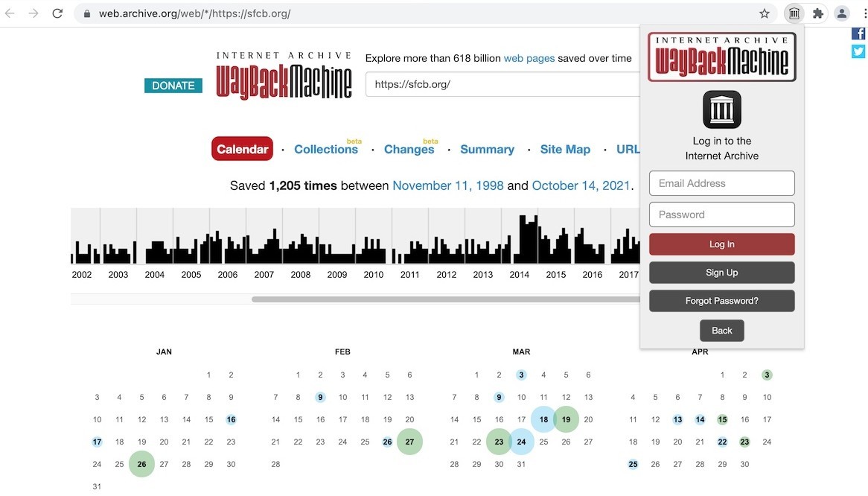Switch to the Collections tab
The width and height of the screenshot is (868, 496).
326,150
